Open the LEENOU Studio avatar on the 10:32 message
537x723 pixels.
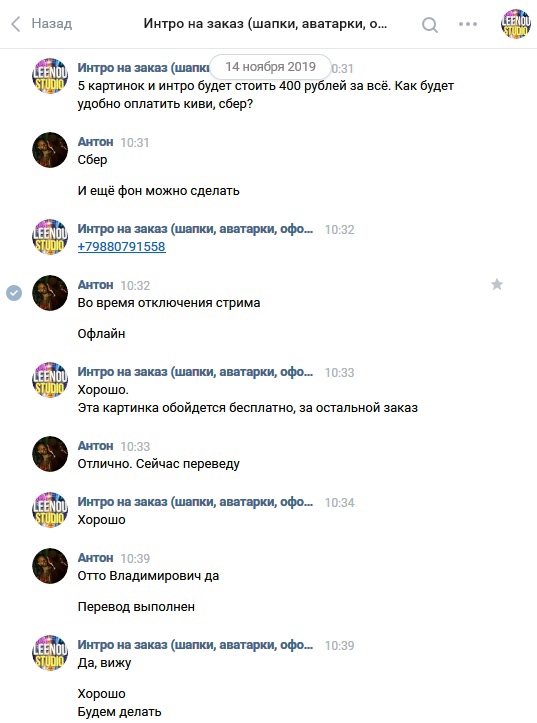click(x=50, y=237)
